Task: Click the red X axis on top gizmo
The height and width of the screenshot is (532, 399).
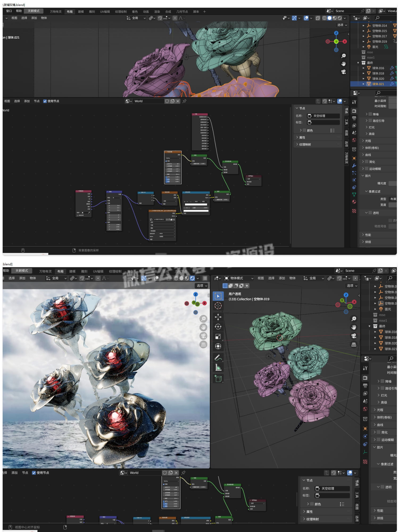Action: click(345, 41)
